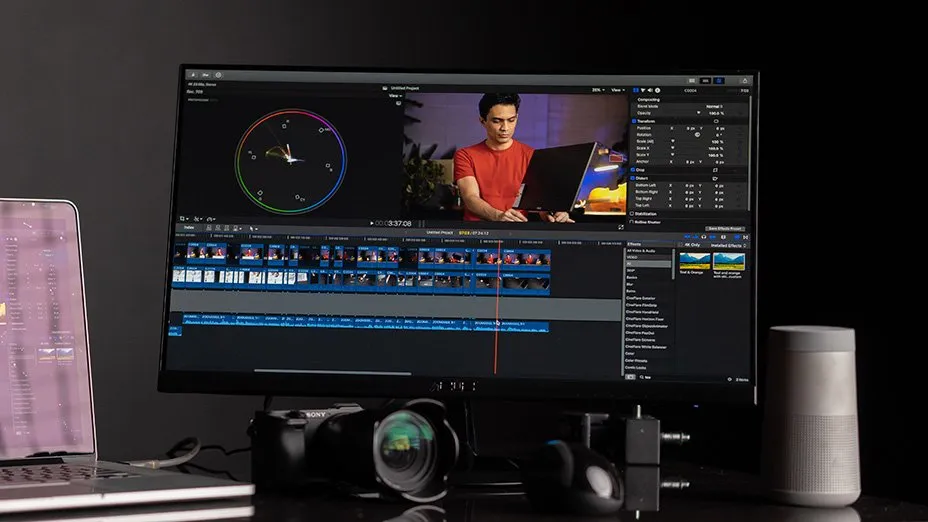The image size is (928, 522).
Task: Click the Save Effects Preset button
Action: [725, 228]
